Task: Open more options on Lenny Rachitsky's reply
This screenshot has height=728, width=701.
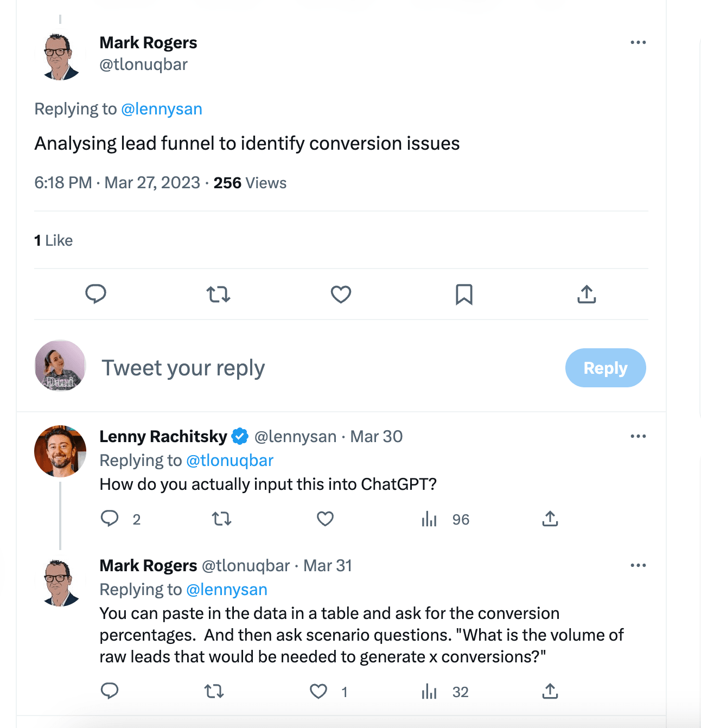Action: click(638, 436)
